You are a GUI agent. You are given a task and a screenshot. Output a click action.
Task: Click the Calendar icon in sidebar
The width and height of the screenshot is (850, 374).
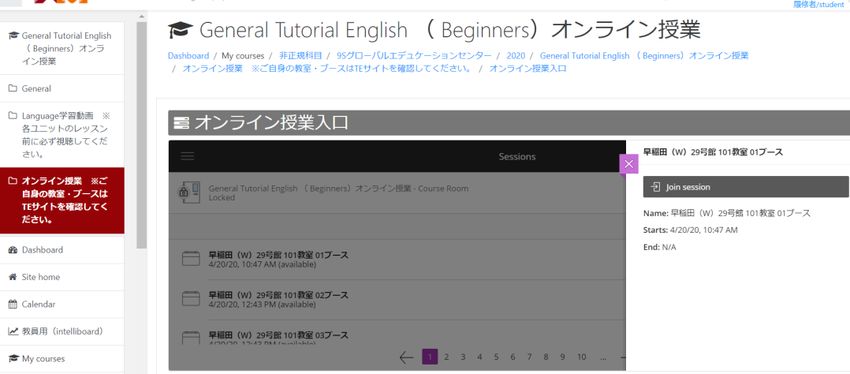pos(13,304)
